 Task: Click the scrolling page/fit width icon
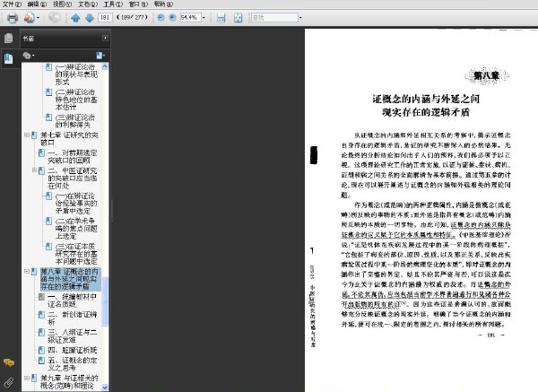coord(221,18)
